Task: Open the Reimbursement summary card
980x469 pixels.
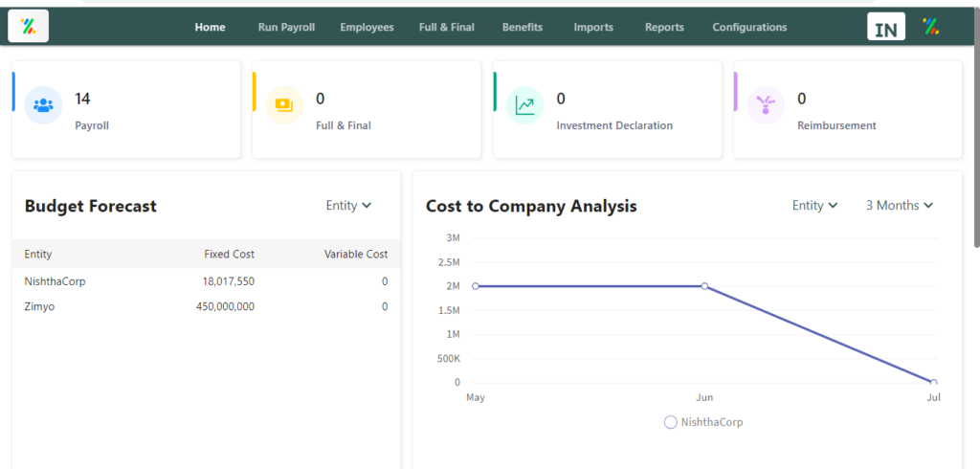Action: point(848,109)
